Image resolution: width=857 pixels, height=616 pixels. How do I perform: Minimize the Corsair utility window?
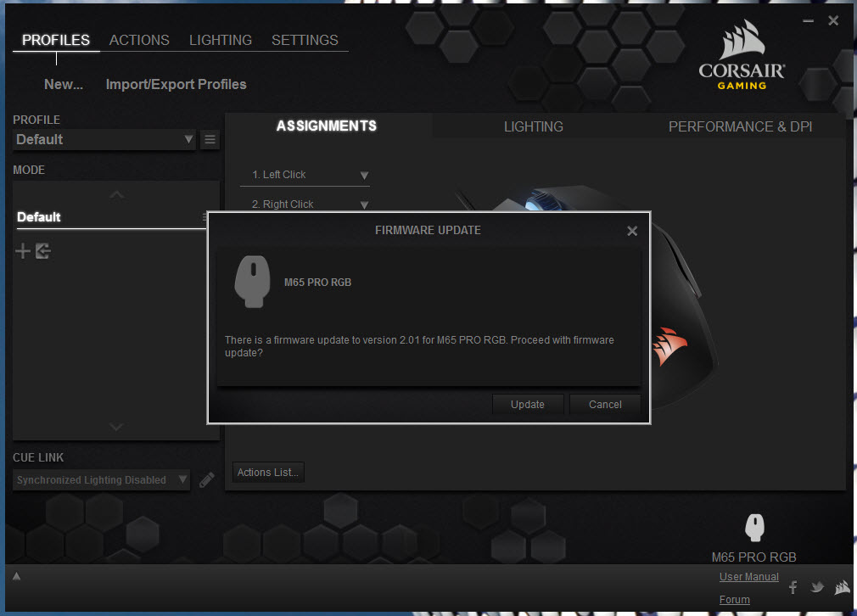(x=809, y=20)
